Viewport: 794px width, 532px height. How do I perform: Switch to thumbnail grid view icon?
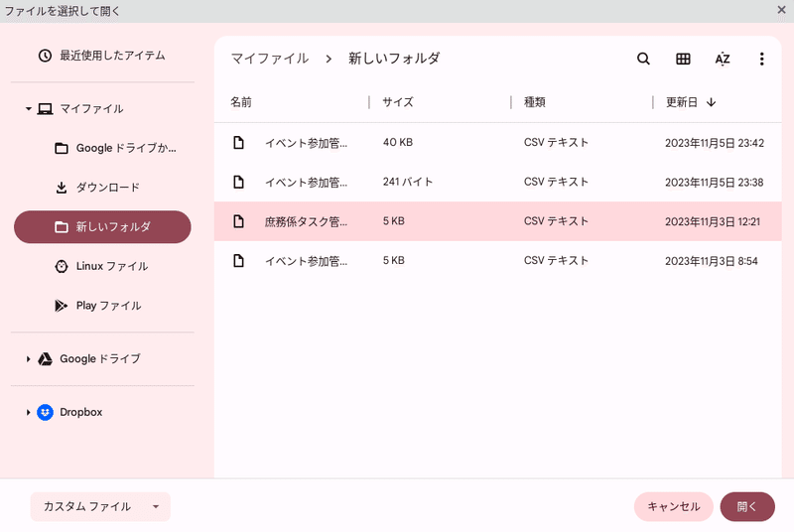[683, 59]
